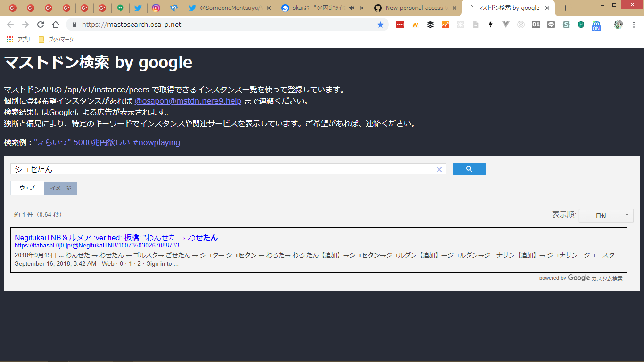The height and width of the screenshot is (362, 644).
Task: Open the Twitter bird pinned tab
Action: tap(138, 8)
